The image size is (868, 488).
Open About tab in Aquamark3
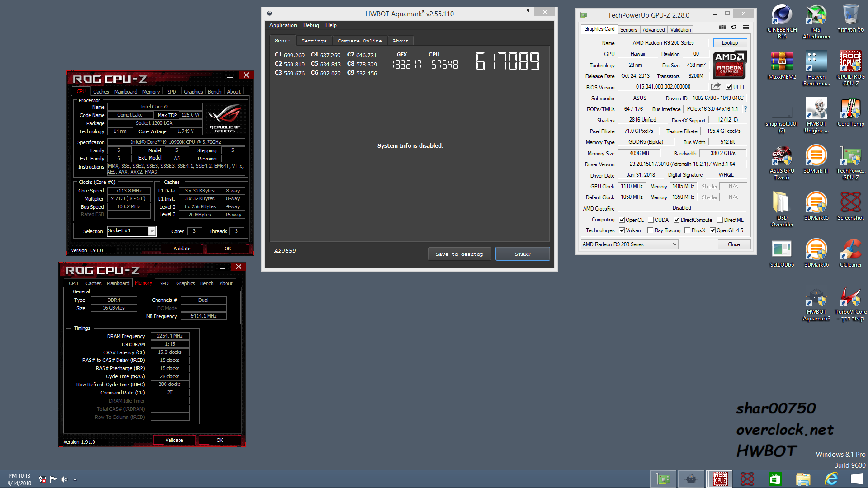401,41
